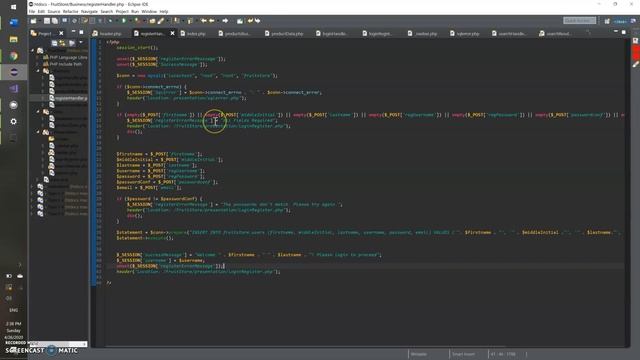Image resolution: width=640 pixels, height=360 pixels.
Task: Open the File menu
Action: pyautogui.click(x=32, y=11)
